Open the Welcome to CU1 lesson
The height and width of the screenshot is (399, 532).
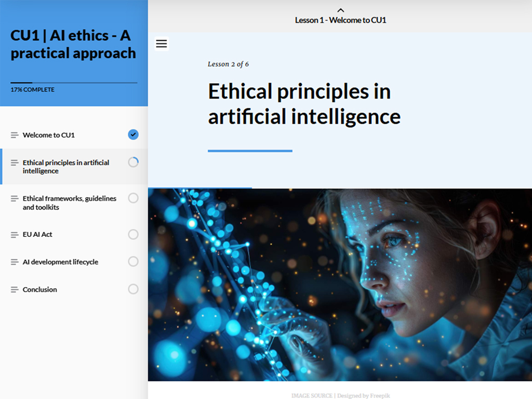pos(49,135)
